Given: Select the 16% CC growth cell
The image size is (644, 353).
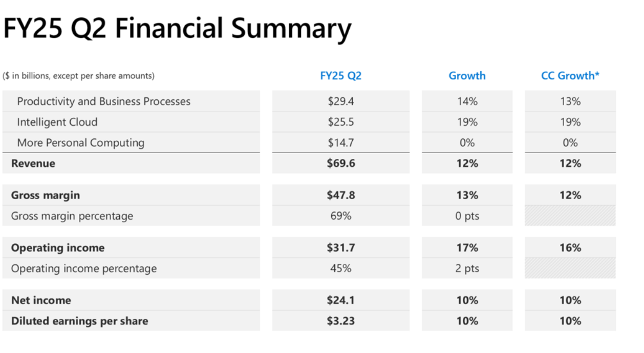Looking at the screenshot, I should [570, 248].
